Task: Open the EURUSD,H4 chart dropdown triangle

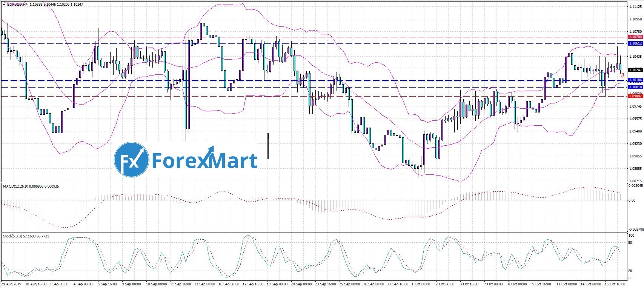Action: pos(3,5)
